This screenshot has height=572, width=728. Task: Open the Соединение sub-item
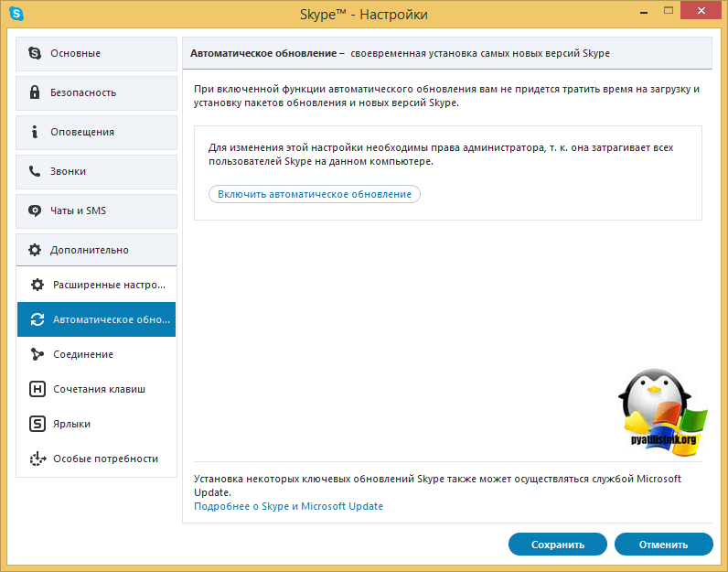click(97, 354)
